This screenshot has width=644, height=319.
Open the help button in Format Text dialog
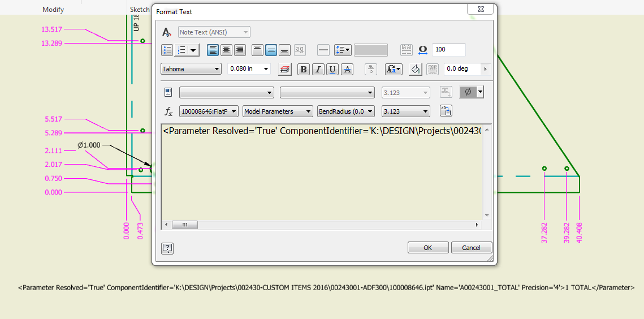[x=167, y=248]
